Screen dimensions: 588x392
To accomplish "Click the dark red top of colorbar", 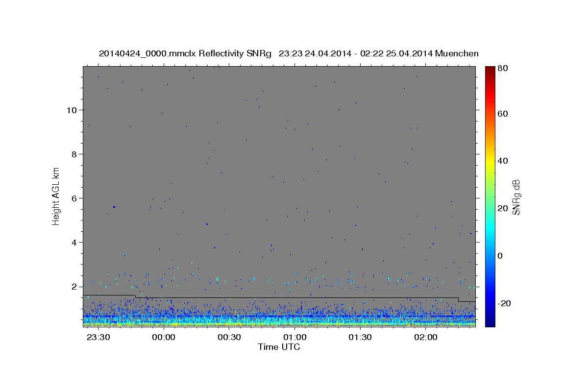I will coord(490,70).
